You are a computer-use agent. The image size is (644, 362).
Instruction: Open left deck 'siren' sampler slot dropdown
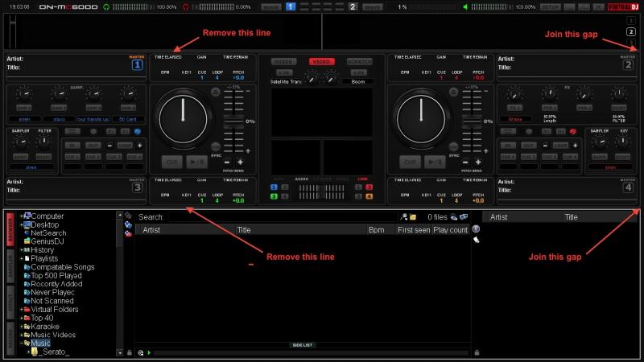pos(25,119)
